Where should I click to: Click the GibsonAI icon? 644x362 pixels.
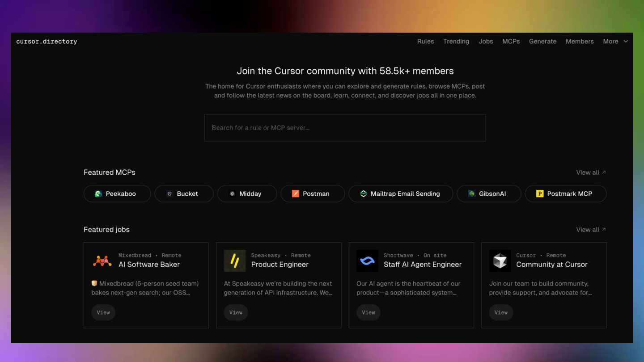tap(471, 194)
